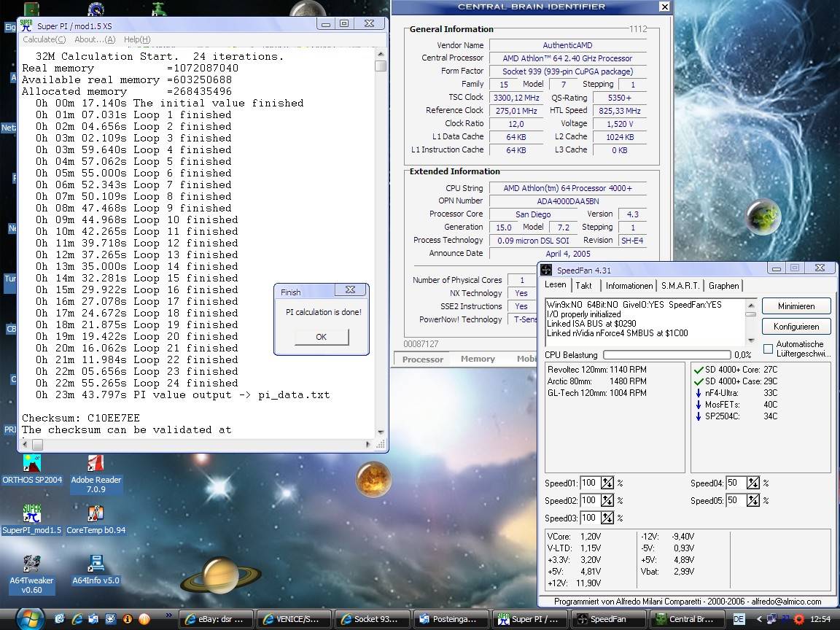Adjust the Speed04 spinner arrows

coord(752,483)
